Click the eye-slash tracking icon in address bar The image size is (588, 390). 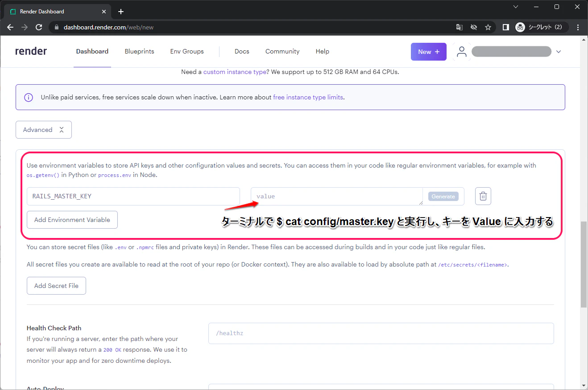[x=474, y=27]
